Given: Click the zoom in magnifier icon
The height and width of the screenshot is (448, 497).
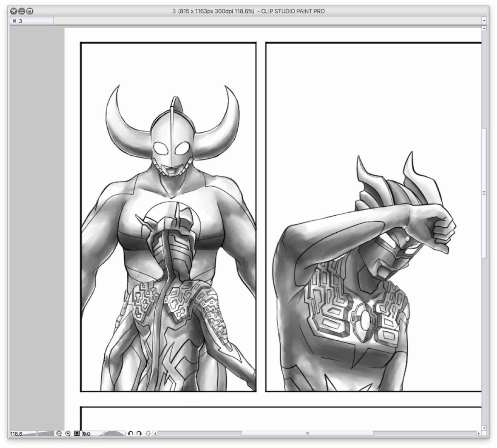Looking at the screenshot, I should click(x=68, y=434).
